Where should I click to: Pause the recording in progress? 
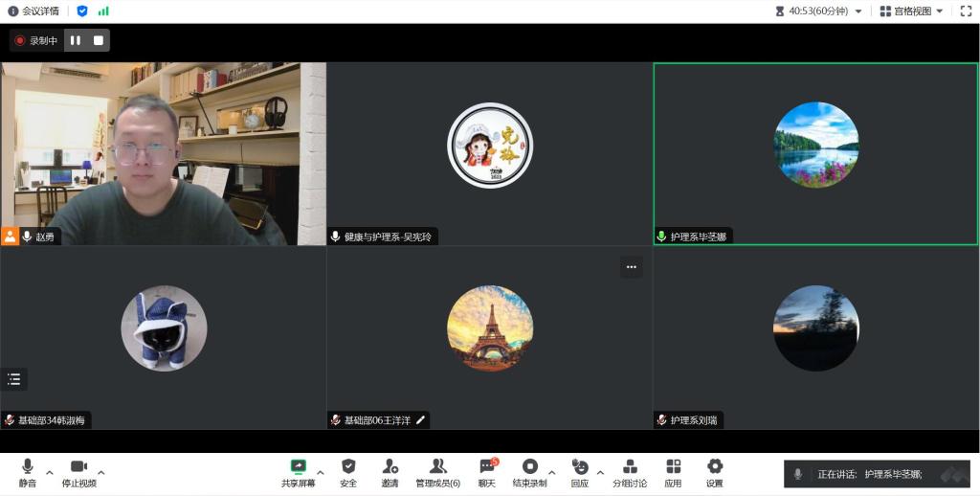(76, 40)
